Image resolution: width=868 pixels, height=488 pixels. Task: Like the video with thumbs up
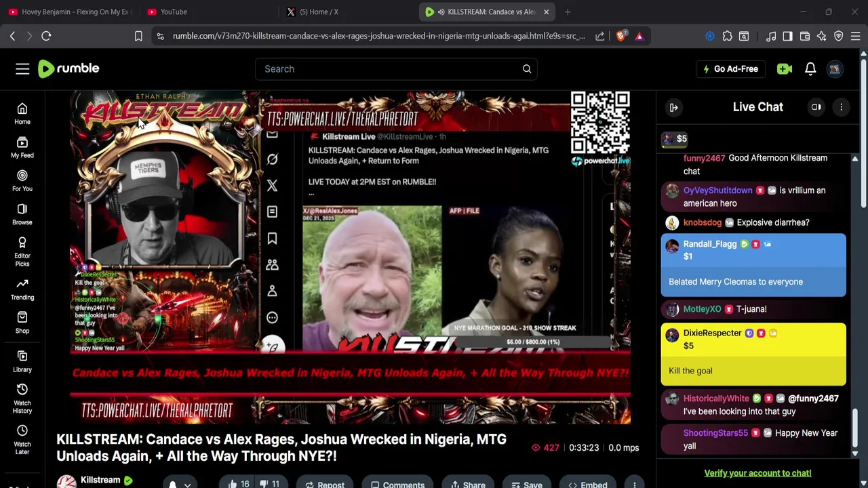click(239, 484)
